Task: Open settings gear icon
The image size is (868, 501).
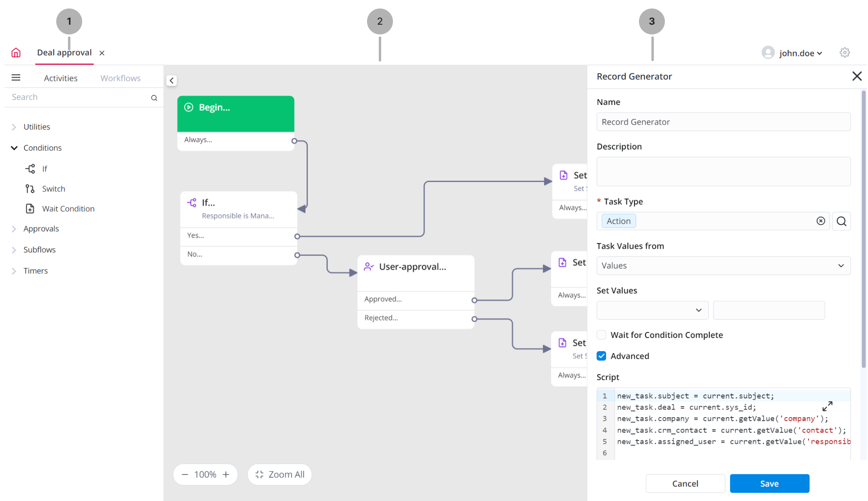Action: point(845,53)
